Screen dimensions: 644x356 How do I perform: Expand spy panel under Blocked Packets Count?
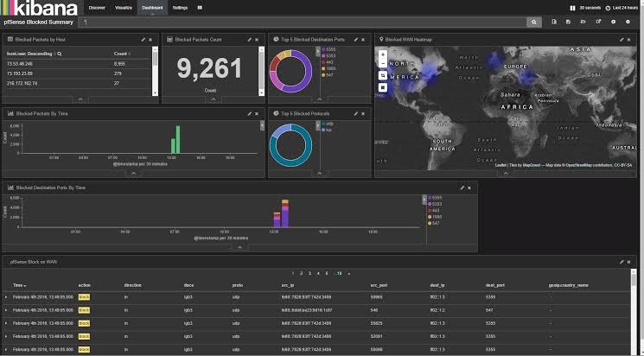[214, 99]
